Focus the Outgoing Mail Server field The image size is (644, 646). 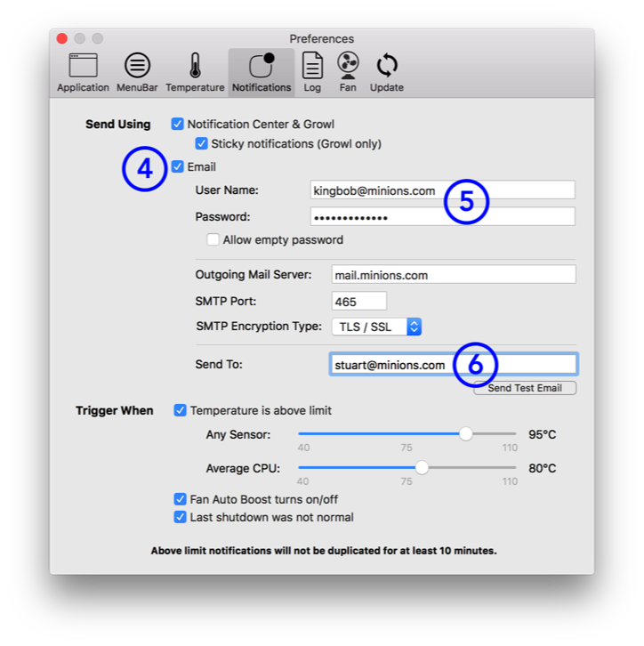453,275
